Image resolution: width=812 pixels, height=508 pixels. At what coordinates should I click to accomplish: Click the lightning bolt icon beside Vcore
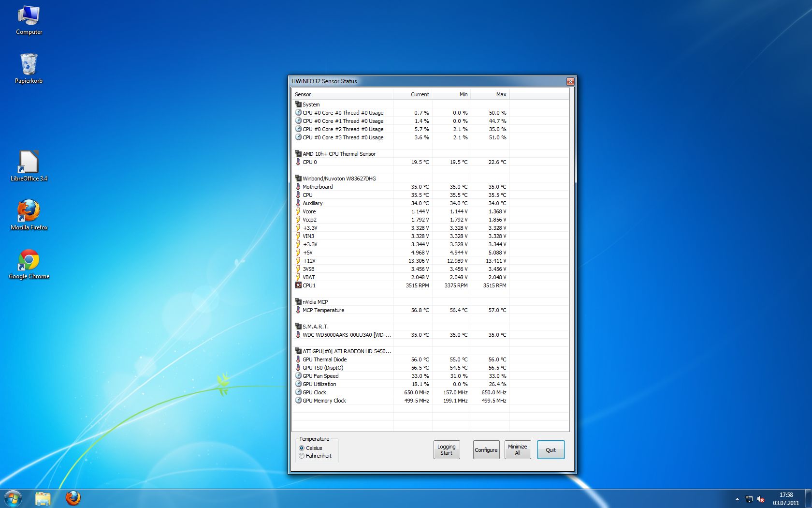[298, 211]
